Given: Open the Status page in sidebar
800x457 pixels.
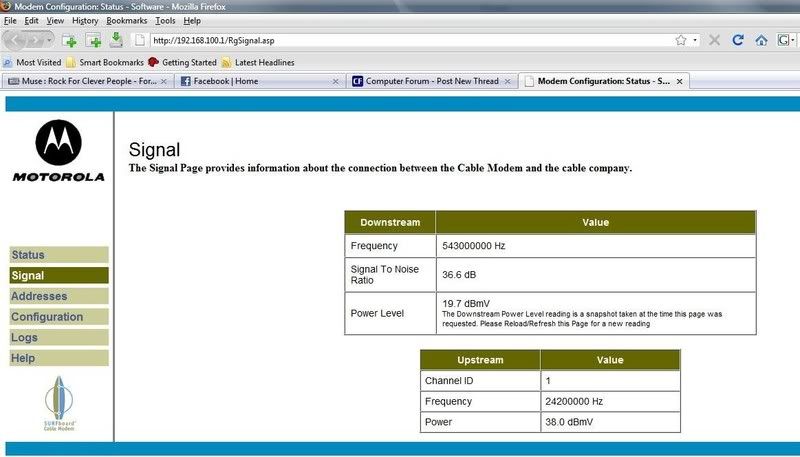Looking at the screenshot, I should (x=58, y=255).
